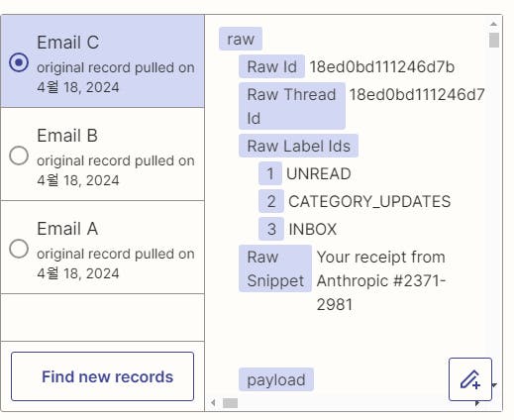This screenshot has height=420, width=514.
Task: Choose the Email A record title
Action: [x=67, y=229]
